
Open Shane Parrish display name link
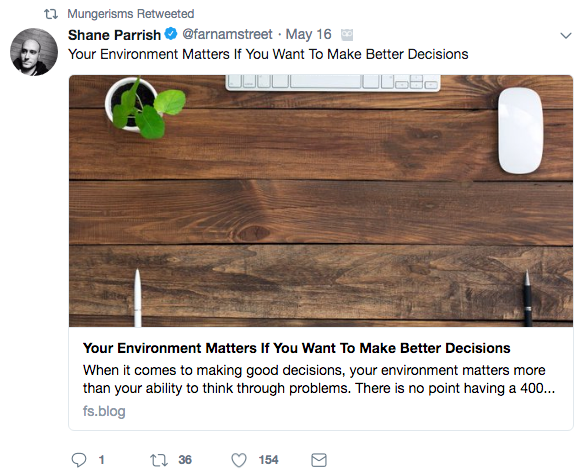click(114, 35)
